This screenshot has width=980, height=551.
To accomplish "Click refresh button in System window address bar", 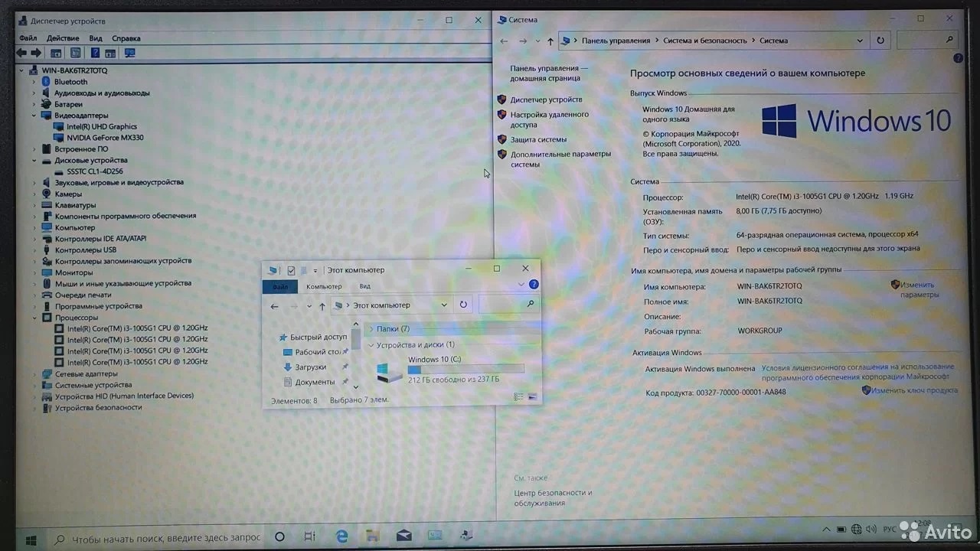I will (x=880, y=41).
